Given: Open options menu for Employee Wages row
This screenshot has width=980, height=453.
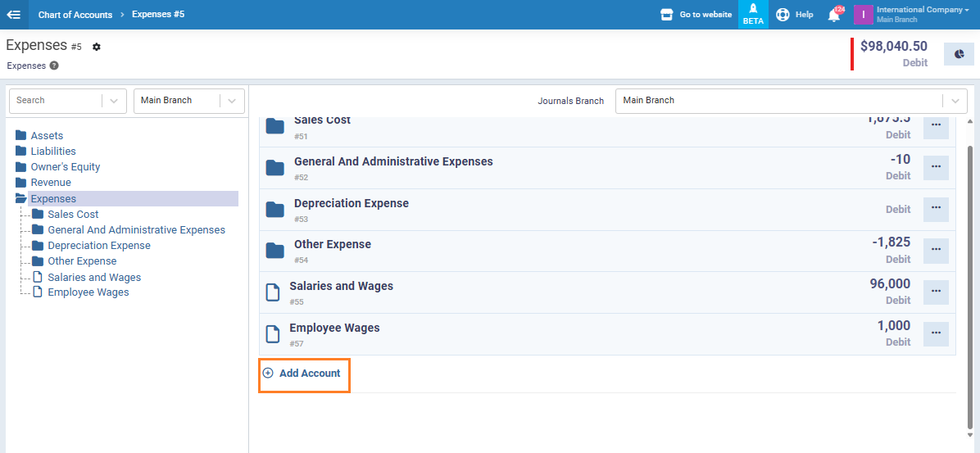Looking at the screenshot, I should [936, 333].
